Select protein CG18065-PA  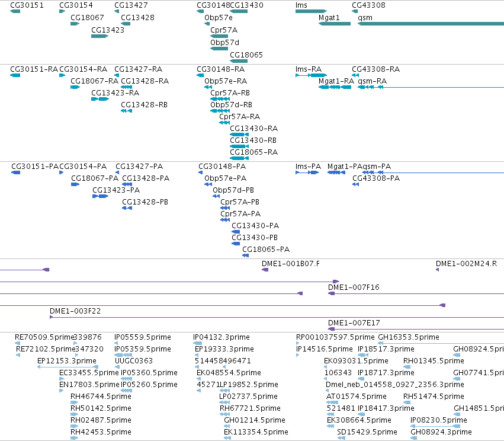click(x=246, y=255)
